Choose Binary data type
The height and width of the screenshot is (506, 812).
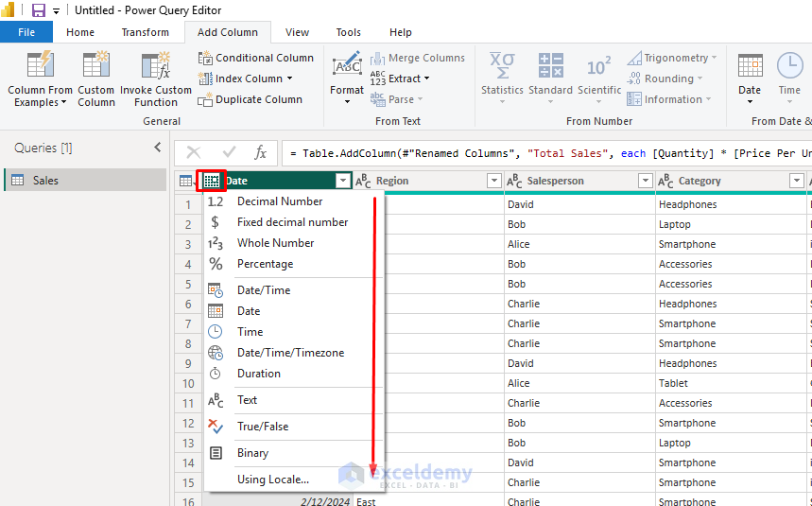pyautogui.click(x=294, y=453)
